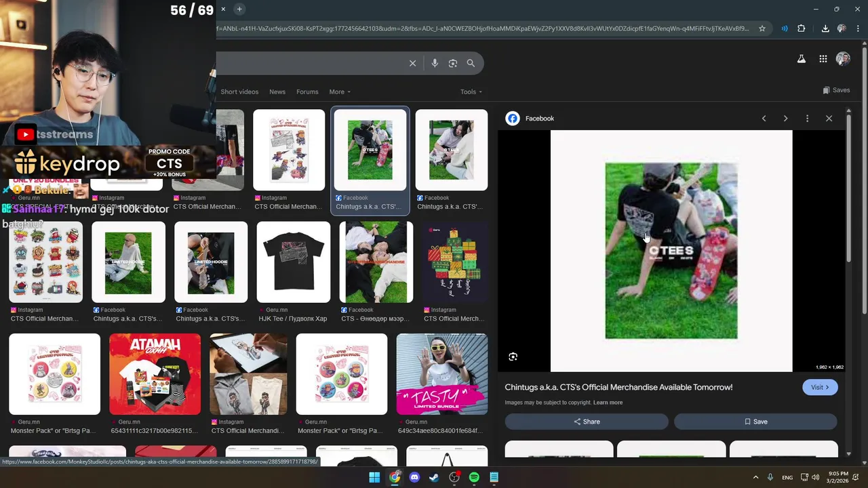This screenshot has width=868, height=488.
Task: Click the preview title 'Chintugs a.k.a. CTS's Official Merchandise'
Action: pos(618,387)
